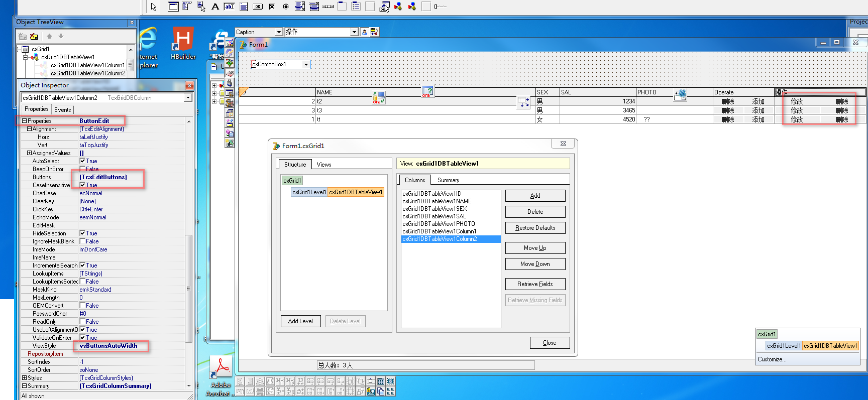The height and width of the screenshot is (400, 868).
Task: Select cxGrid1DBTableView1Column1 in Object TreeView
Action: [x=87, y=65]
